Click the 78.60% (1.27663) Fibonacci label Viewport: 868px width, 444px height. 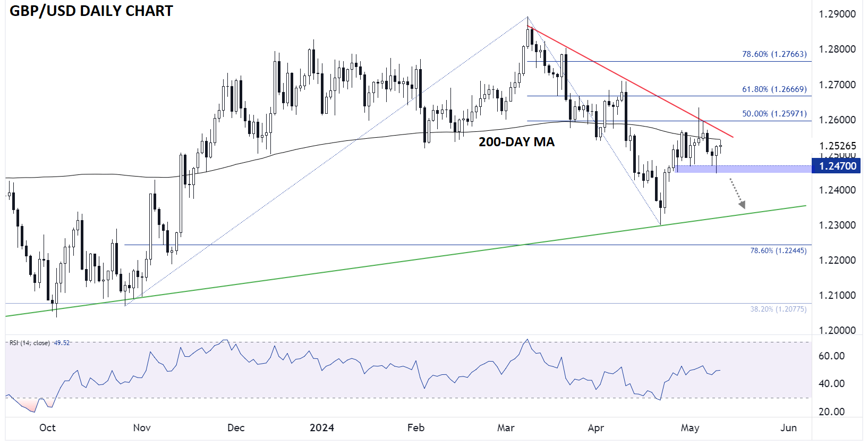pyautogui.click(x=774, y=54)
